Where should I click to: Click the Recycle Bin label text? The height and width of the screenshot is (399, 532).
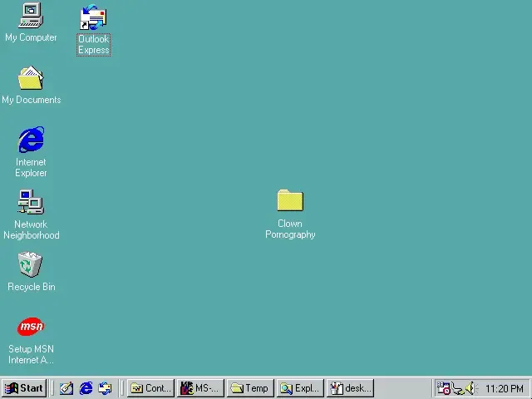click(x=32, y=287)
